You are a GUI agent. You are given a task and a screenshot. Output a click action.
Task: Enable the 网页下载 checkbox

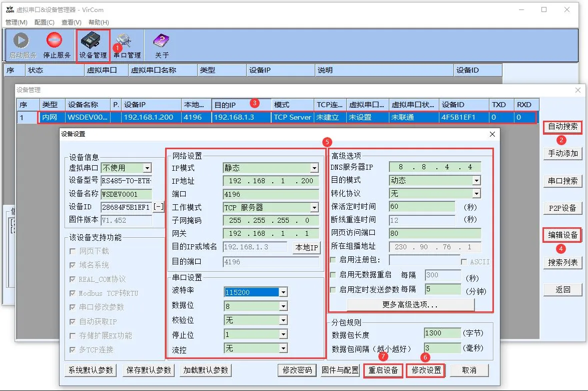[x=73, y=251]
